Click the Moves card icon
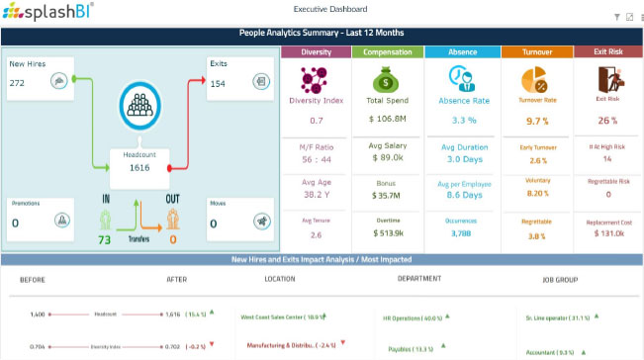Image resolution: width=644 pixels, height=360 pixels. [262, 222]
